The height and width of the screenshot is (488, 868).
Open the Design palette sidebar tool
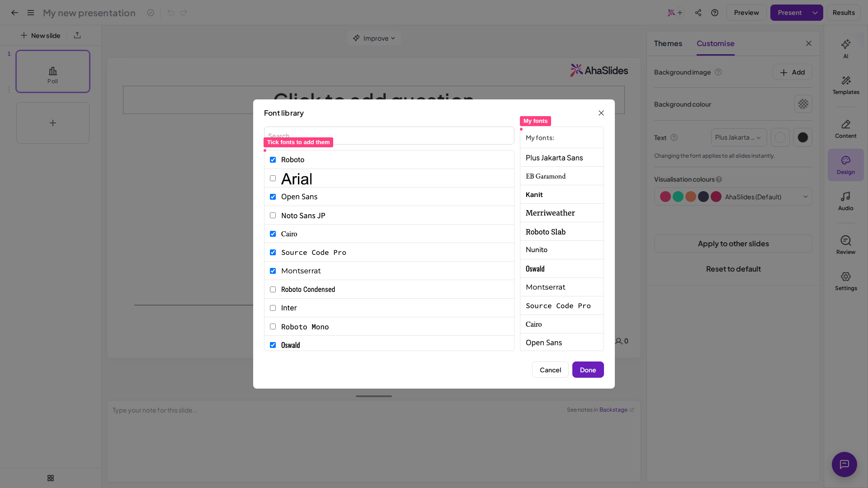click(x=845, y=165)
